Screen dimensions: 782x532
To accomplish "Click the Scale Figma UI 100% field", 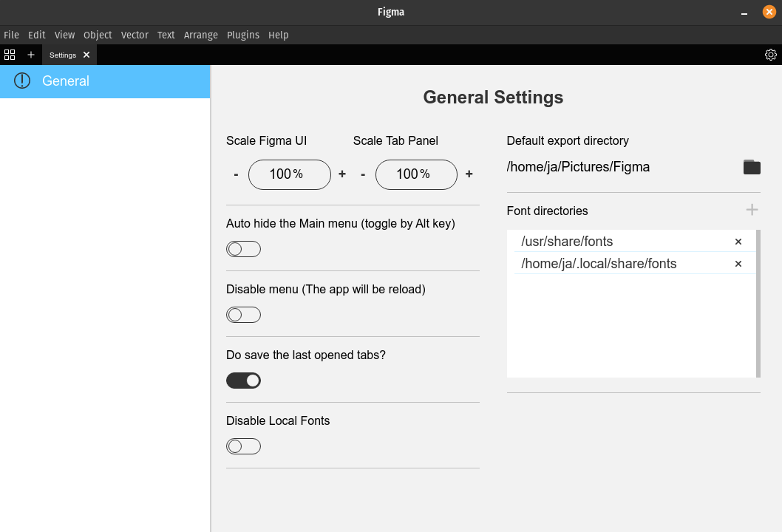I will [289, 174].
